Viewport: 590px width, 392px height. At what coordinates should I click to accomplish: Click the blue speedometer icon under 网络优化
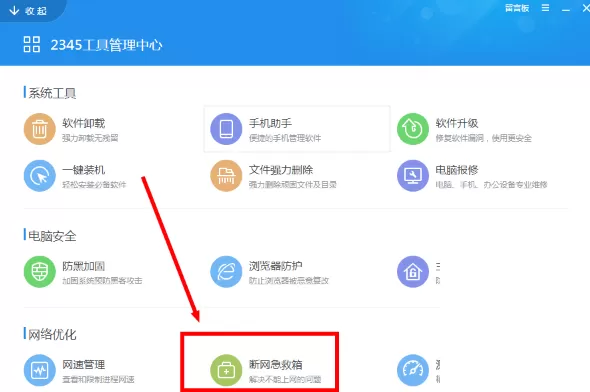pos(413,370)
